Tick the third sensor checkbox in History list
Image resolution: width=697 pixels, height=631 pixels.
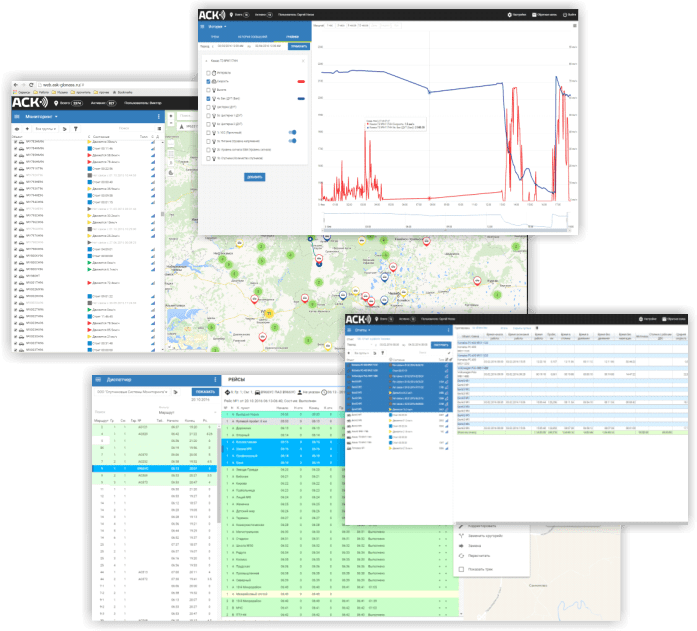(208, 90)
